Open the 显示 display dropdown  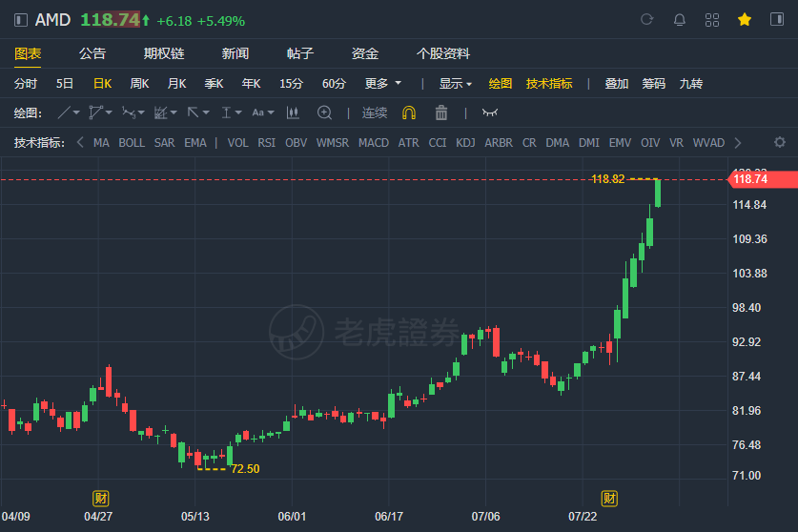[456, 84]
